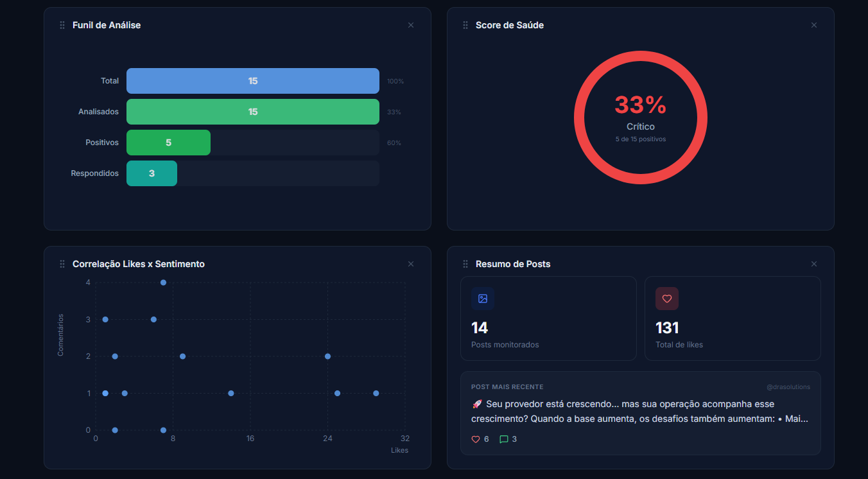Click drag handle of Score de Saúde
Screen dimensions: 868x479
[465, 25]
